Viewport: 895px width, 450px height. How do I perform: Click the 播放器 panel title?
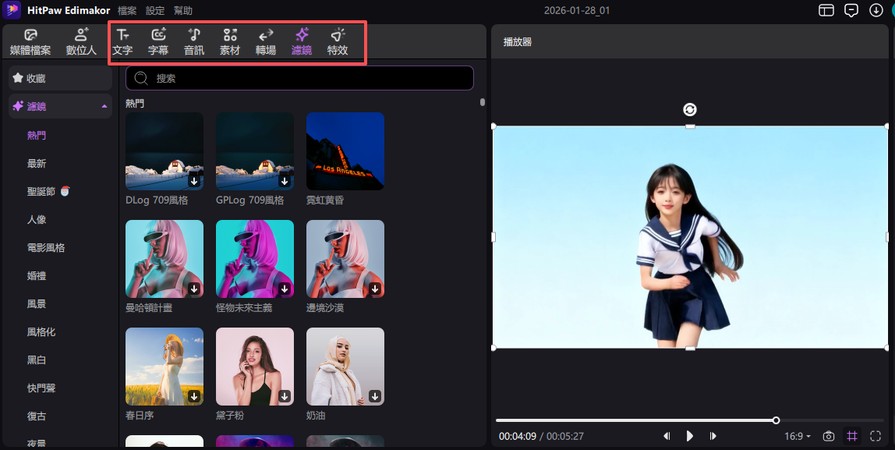[517, 42]
